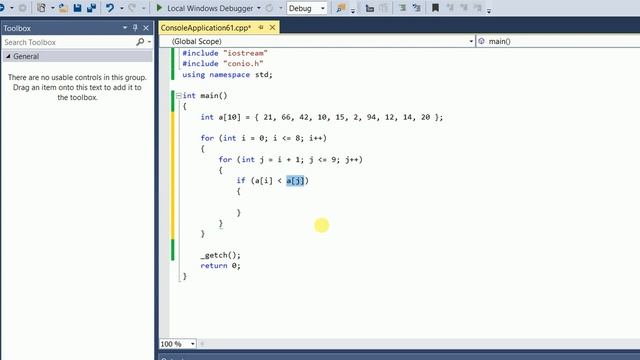Toggle a bookmark with the bookmark icon
Image resolution: width=640 pixels, height=360 pixels.
coord(436,8)
